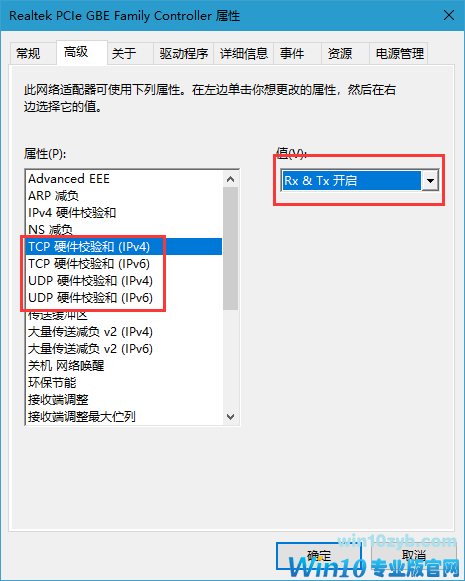The height and width of the screenshot is (581, 465).
Task: Click the 确定 button
Action: [319, 555]
